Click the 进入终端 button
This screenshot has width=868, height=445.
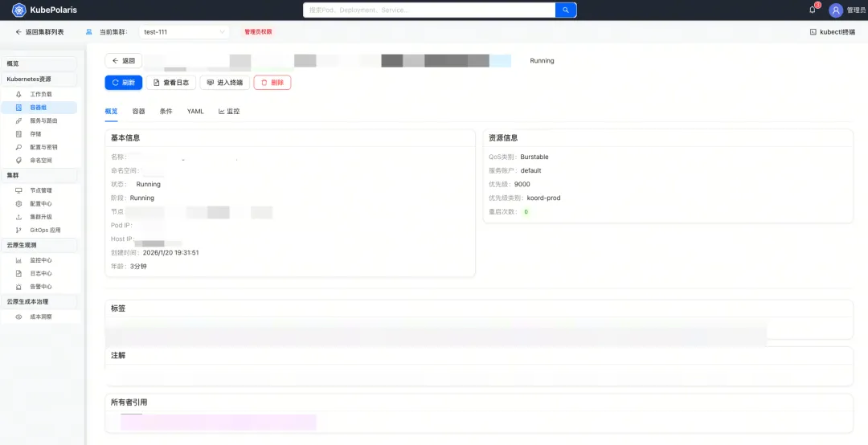click(225, 83)
